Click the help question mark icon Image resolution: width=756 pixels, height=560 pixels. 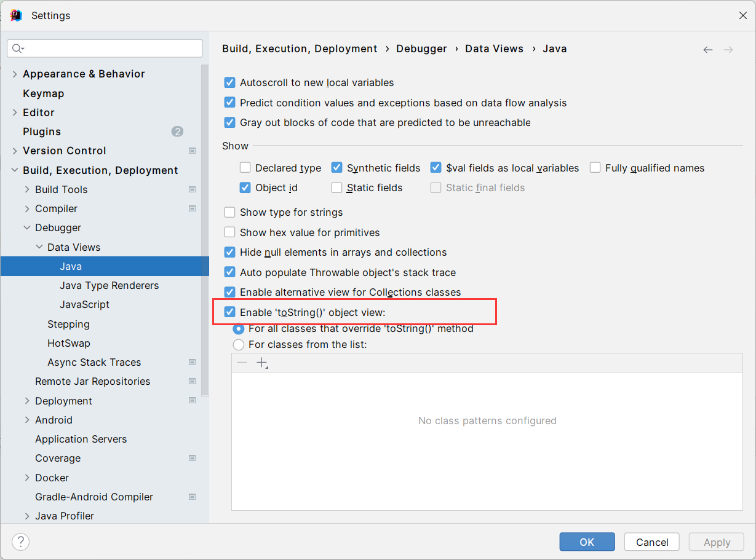pyautogui.click(x=21, y=542)
